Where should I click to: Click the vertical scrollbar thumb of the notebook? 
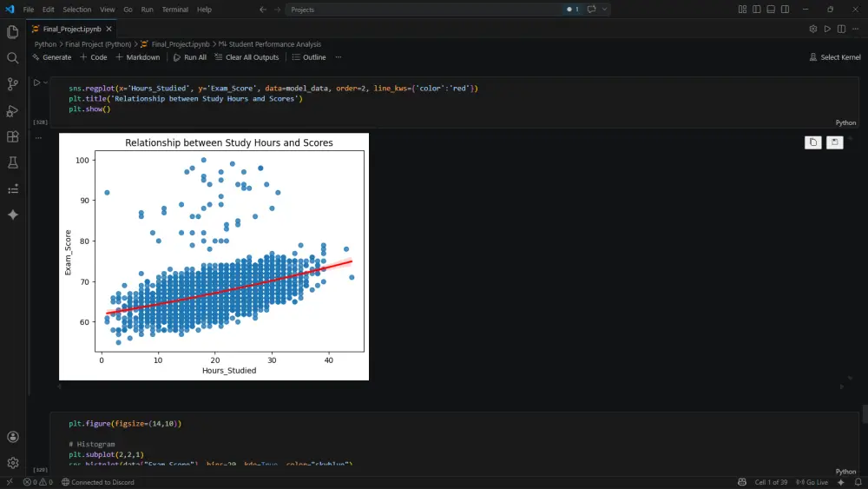pyautogui.click(x=865, y=414)
